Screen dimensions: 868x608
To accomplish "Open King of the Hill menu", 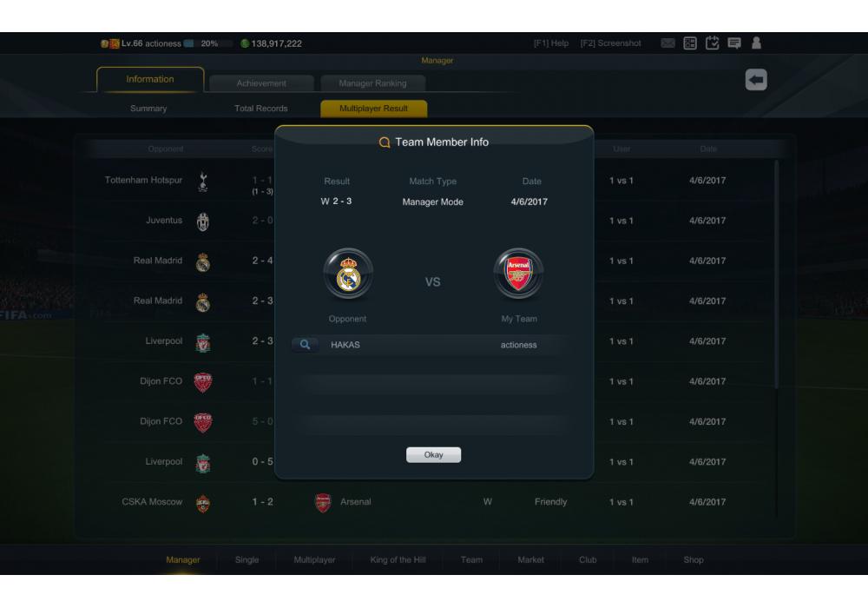I will (398, 560).
